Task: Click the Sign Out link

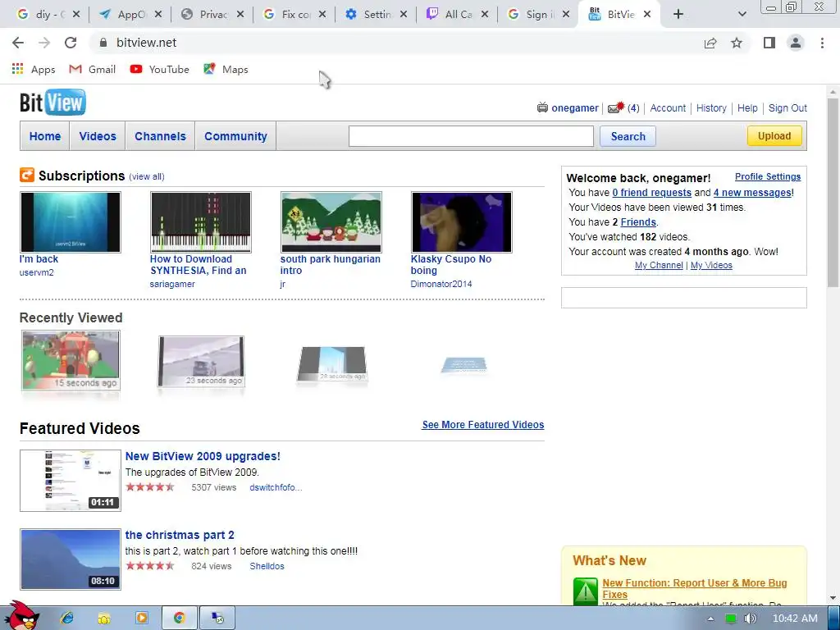Action: click(x=787, y=107)
